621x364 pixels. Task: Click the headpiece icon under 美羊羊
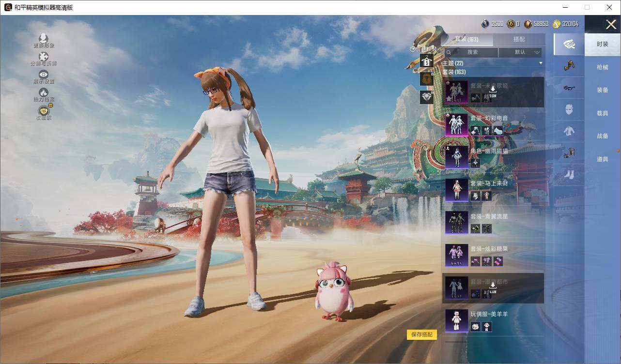[x=475, y=327]
